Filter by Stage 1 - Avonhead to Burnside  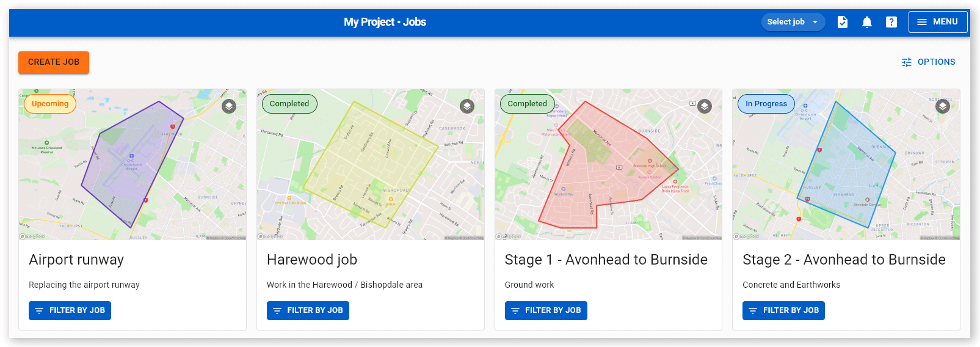point(546,310)
